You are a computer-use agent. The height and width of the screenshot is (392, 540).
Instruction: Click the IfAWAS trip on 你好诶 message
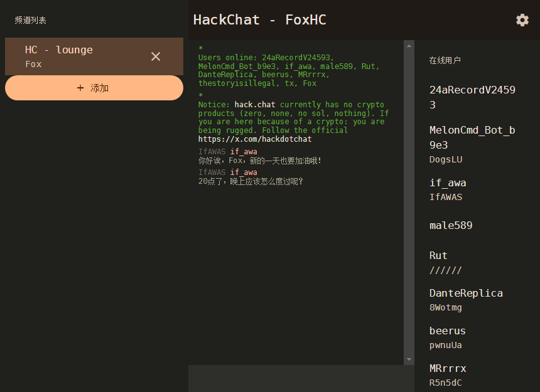(x=212, y=152)
